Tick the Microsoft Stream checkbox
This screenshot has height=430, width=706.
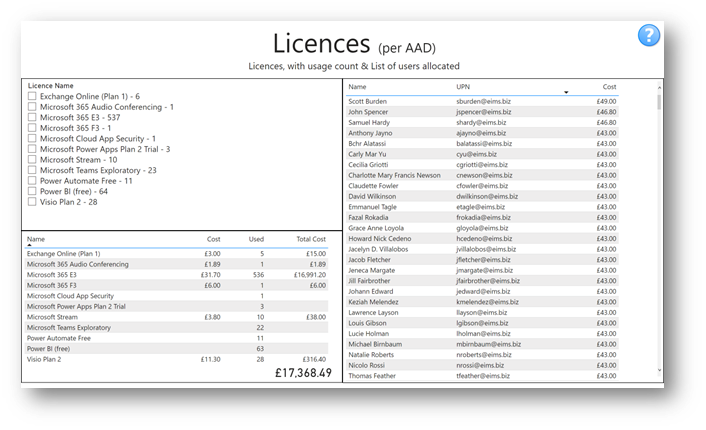point(32,159)
